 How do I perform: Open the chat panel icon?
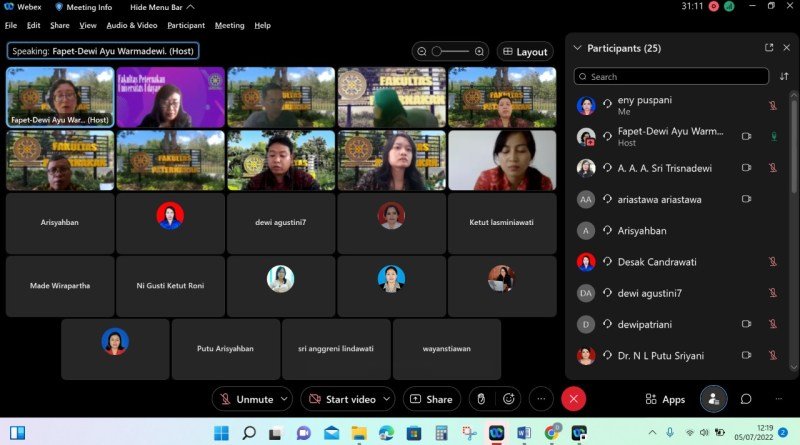[746, 399]
